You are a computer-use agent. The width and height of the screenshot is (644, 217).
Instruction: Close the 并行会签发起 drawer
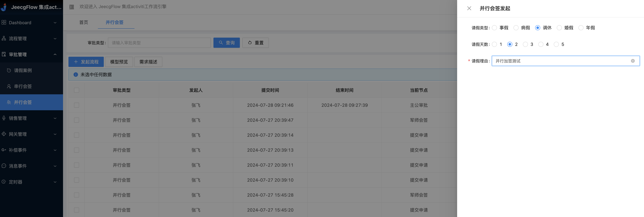pyautogui.click(x=469, y=8)
